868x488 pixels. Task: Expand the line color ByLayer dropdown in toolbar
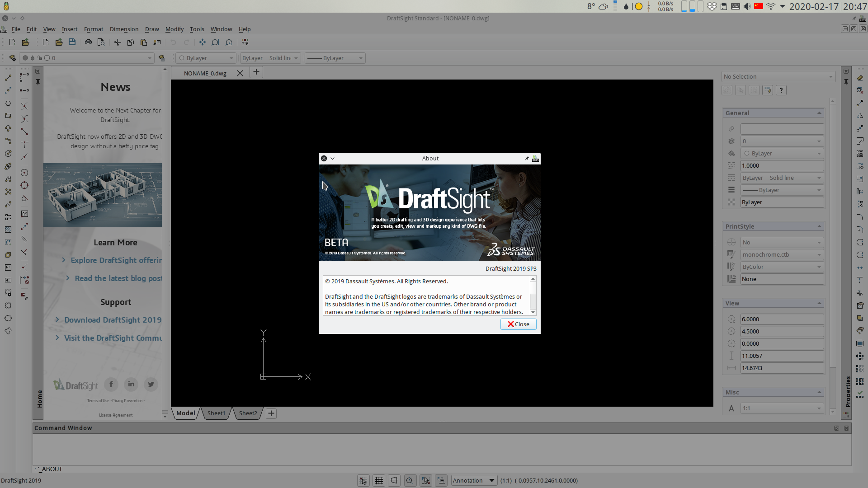(x=207, y=58)
